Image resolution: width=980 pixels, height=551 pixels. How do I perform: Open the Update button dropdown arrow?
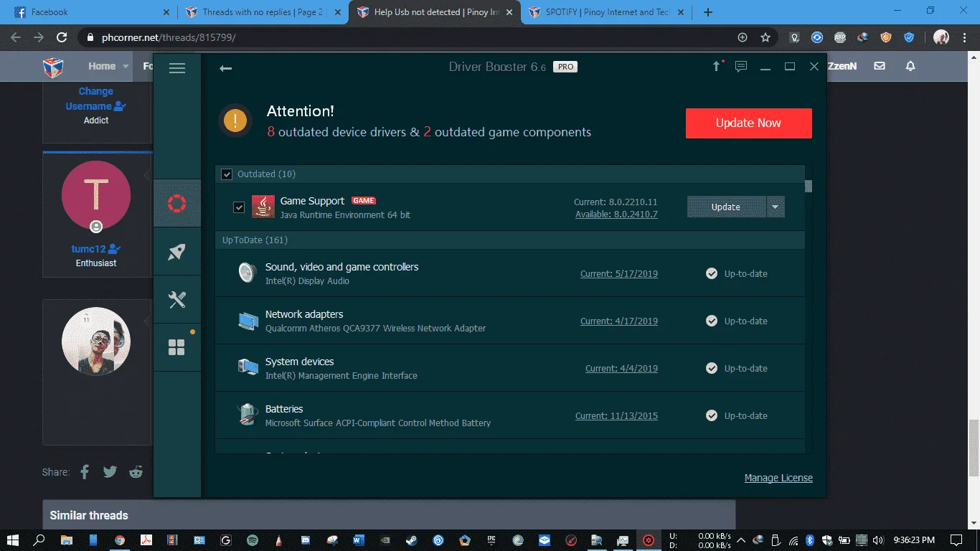click(x=775, y=207)
